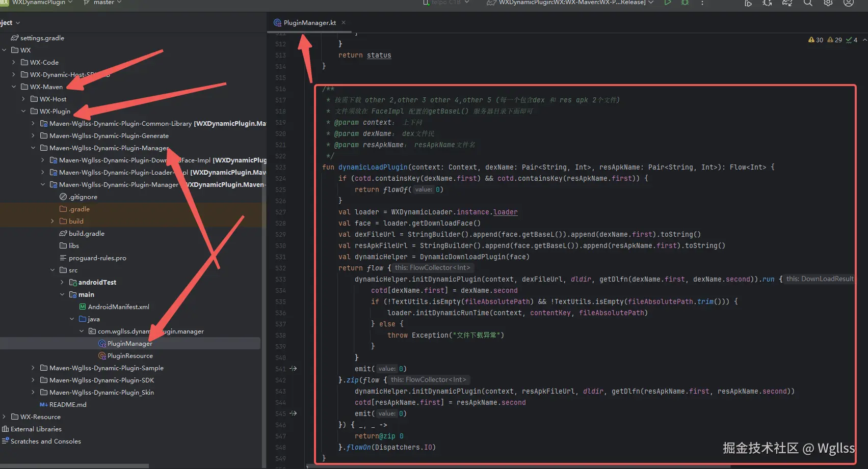The image size is (868, 469).
Task: Click 'External Libraries' in project tree
Action: click(x=36, y=429)
